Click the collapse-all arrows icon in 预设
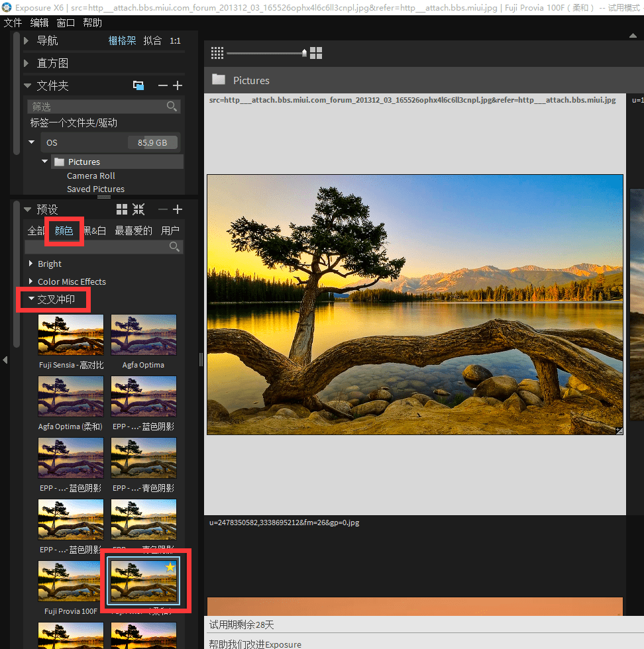This screenshot has height=649, width=644. pos(138,209)
